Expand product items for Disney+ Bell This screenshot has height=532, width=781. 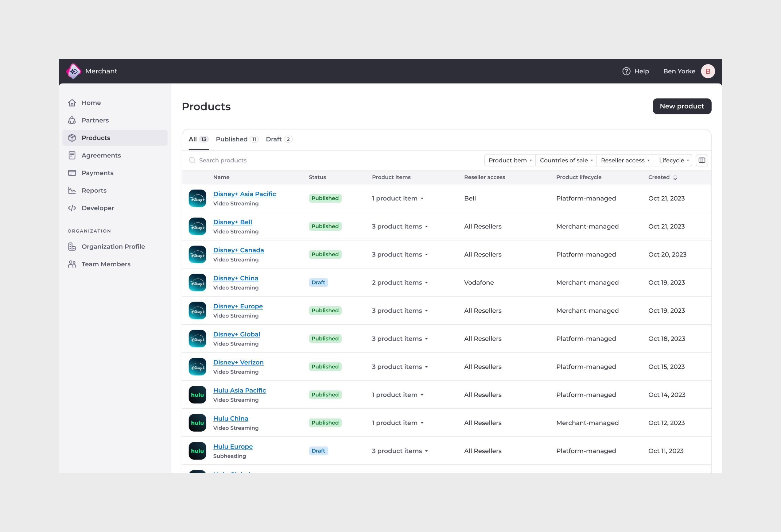[x=400, y=226]
